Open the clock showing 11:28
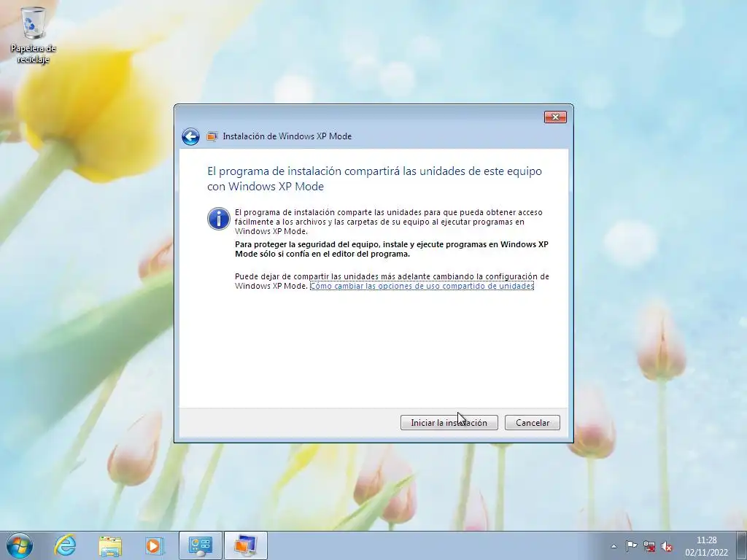Viewport: 747px width, 560px height. tap(706, 546)
